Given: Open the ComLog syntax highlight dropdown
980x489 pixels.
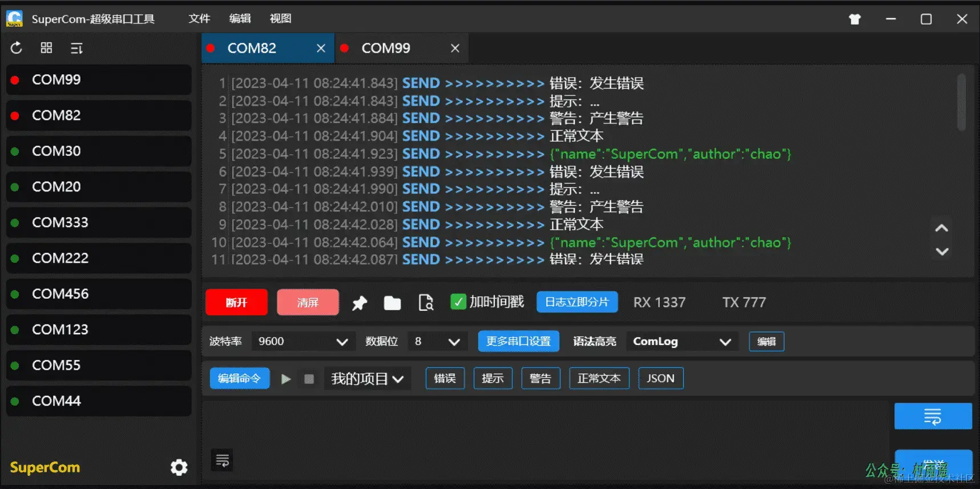Looking at the screenshot, I should tap(682, 342).
